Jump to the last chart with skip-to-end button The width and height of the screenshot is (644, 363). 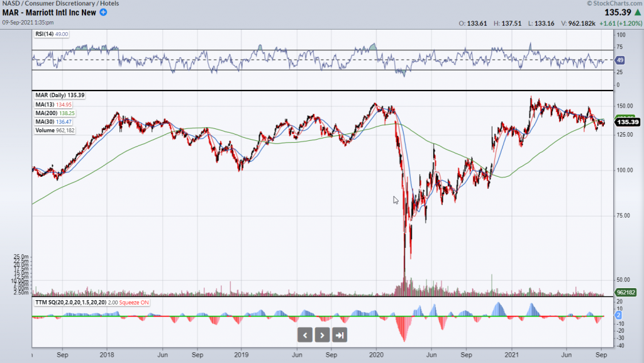pyautogui.click(x=340, y=335)
